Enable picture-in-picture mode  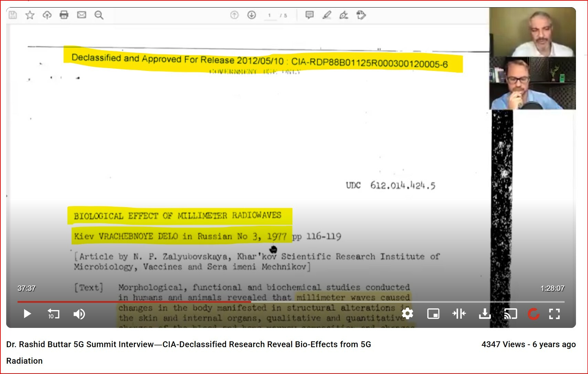(433, 314)
